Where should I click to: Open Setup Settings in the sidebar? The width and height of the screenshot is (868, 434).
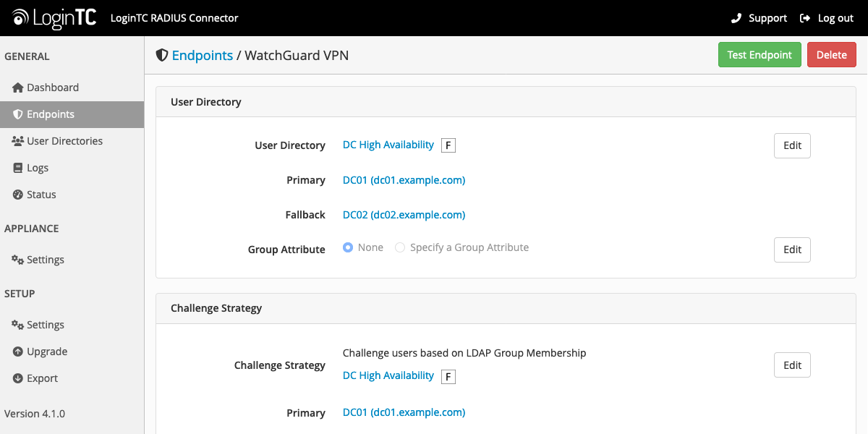(45, 325)
